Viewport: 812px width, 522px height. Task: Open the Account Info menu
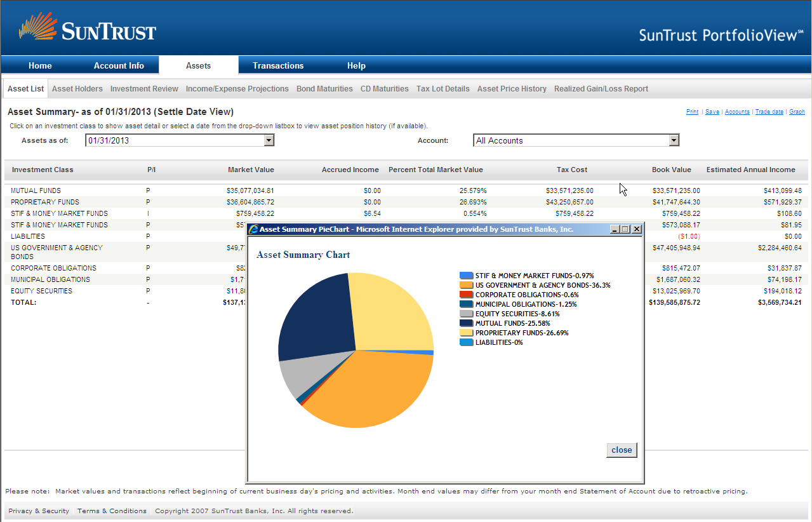click(119, 65)
